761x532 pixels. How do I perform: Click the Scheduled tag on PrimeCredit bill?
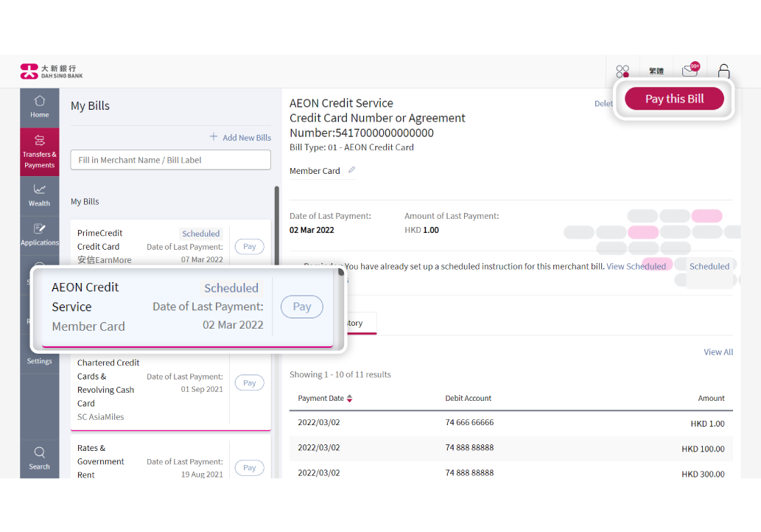click(201, 234)
